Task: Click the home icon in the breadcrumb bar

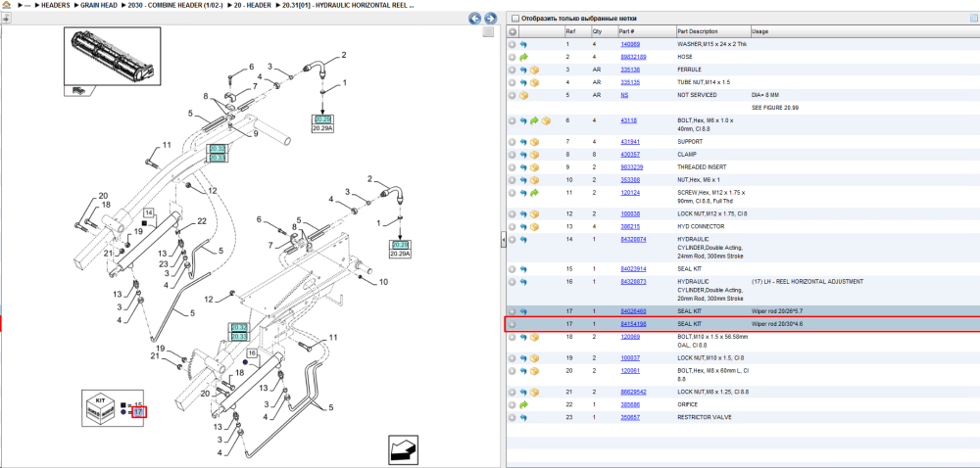Action: point(6,5)
